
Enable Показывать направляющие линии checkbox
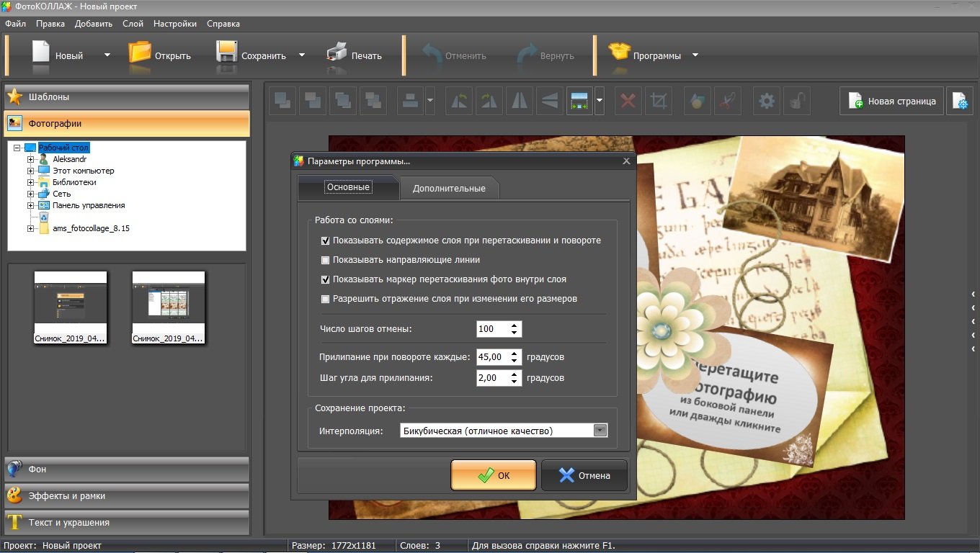click(x=325, y=260)
